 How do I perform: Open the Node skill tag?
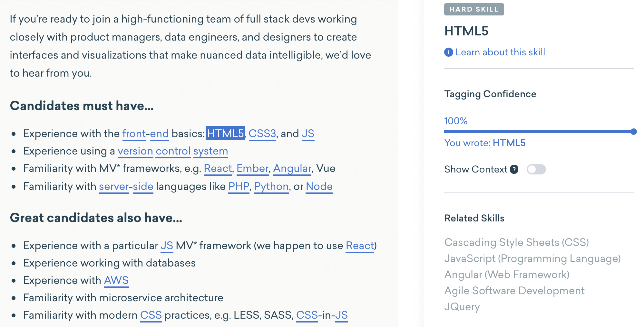pos(319,186)
